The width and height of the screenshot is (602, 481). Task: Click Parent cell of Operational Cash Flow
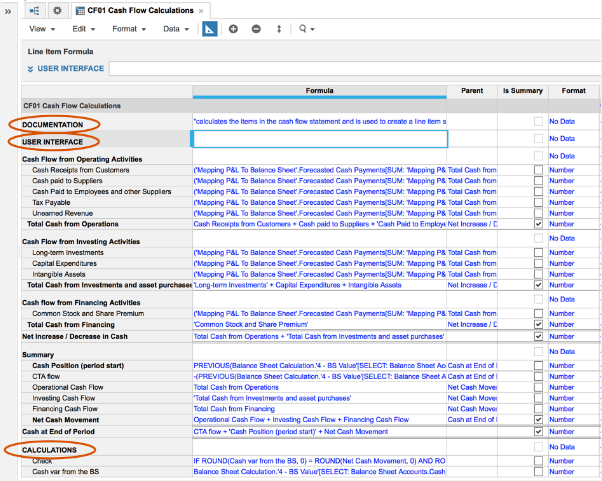coord(472,387)
